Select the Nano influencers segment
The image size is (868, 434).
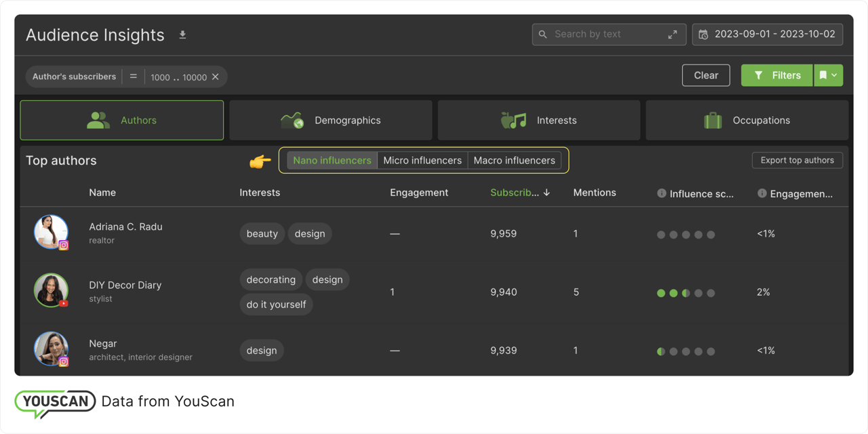click(332, 161)
